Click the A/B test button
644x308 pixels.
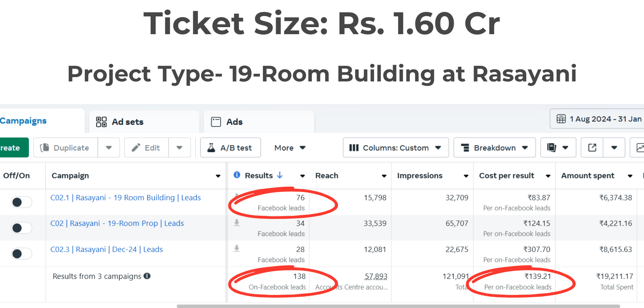click(x=230, y=148)
